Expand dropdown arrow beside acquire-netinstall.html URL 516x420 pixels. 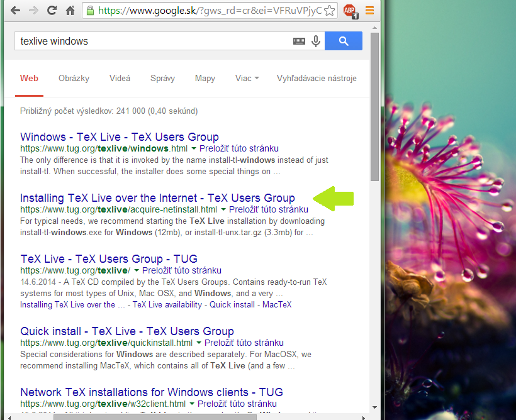coord(223,209)
